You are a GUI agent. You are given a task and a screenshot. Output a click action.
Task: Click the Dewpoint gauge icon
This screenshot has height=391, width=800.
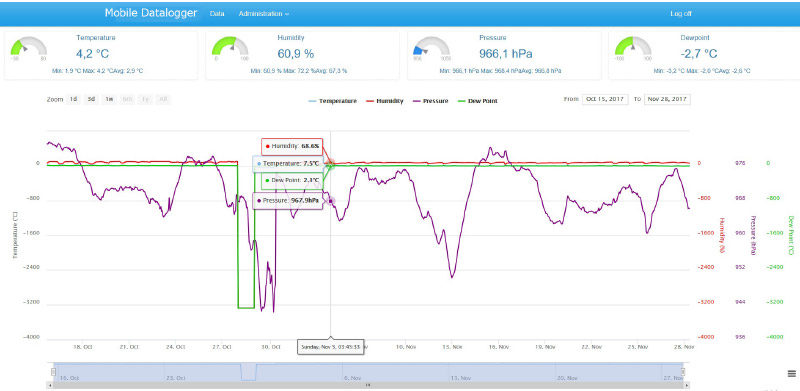[633, 47]
